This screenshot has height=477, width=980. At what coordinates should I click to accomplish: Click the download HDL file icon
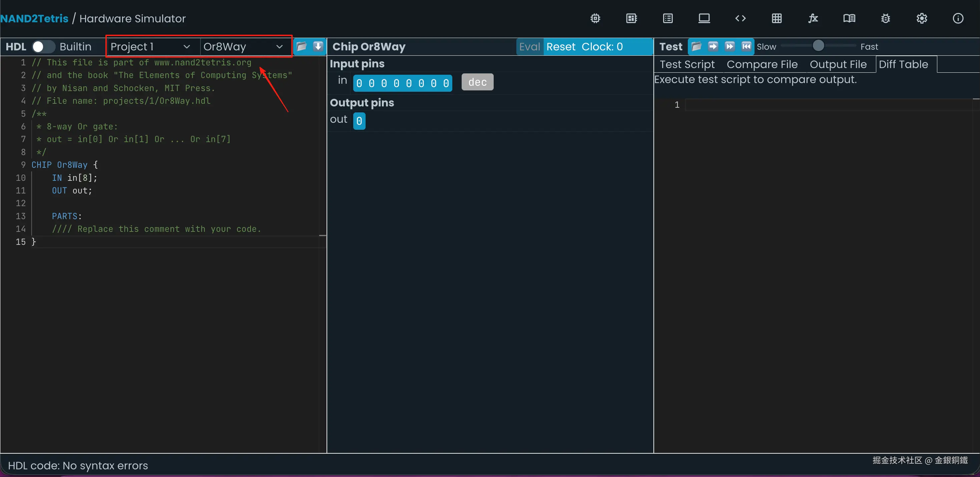click(x=318, y=46)
